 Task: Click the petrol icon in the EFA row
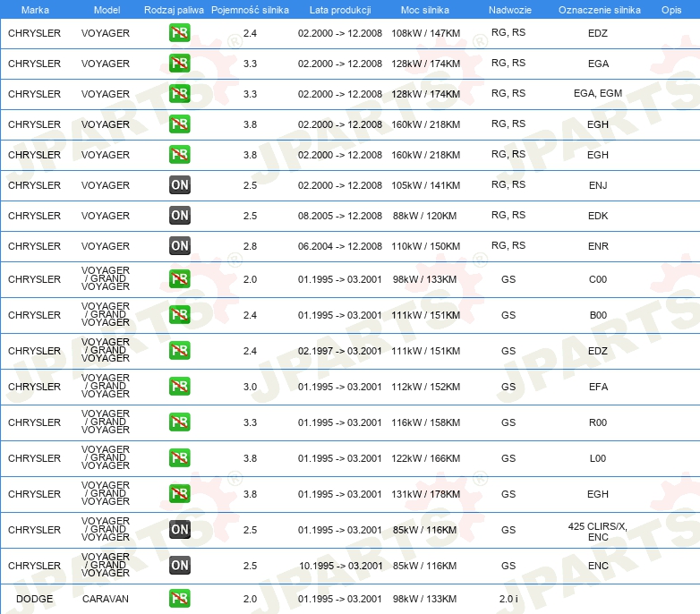click(179, 387)
